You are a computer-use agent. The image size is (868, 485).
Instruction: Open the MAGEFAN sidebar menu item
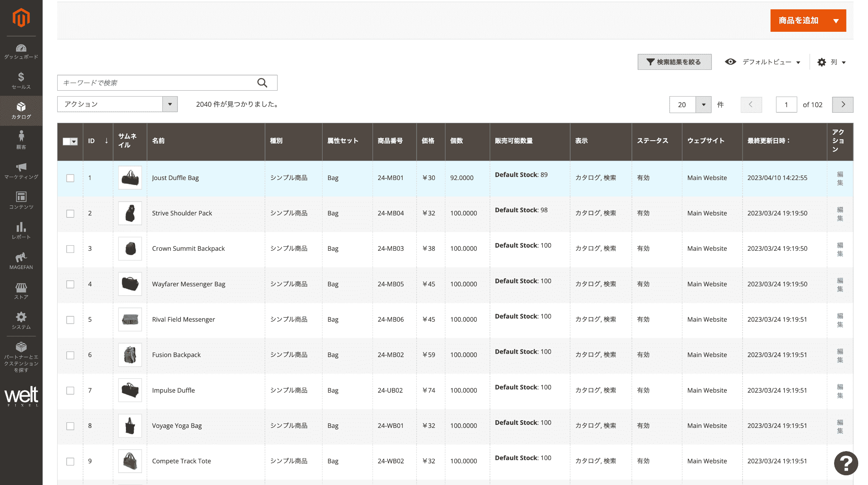[x=21, y=261]
